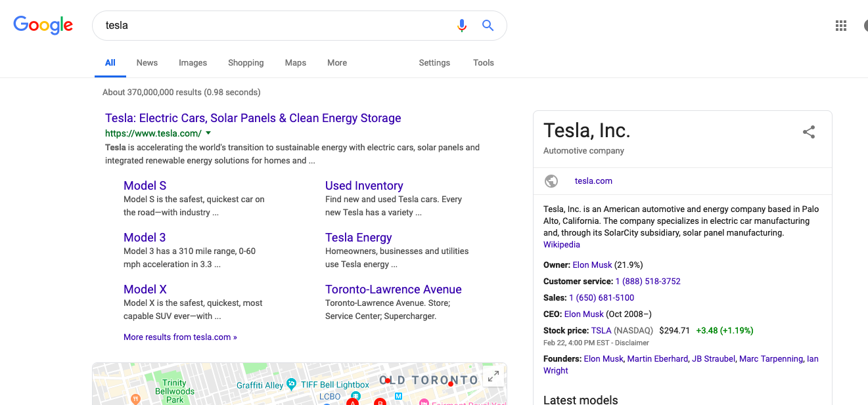Click founder Martin Eberhard

[x=658, y=359]
